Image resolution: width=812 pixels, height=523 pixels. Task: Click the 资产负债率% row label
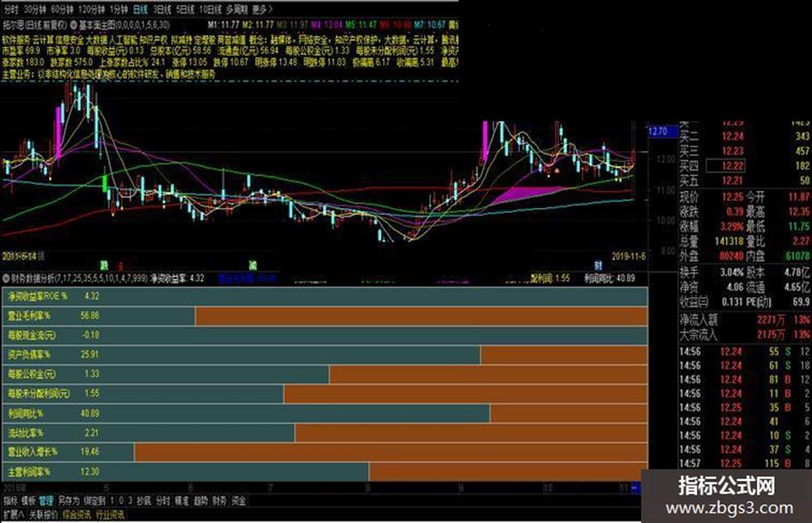tap(29, 355)
